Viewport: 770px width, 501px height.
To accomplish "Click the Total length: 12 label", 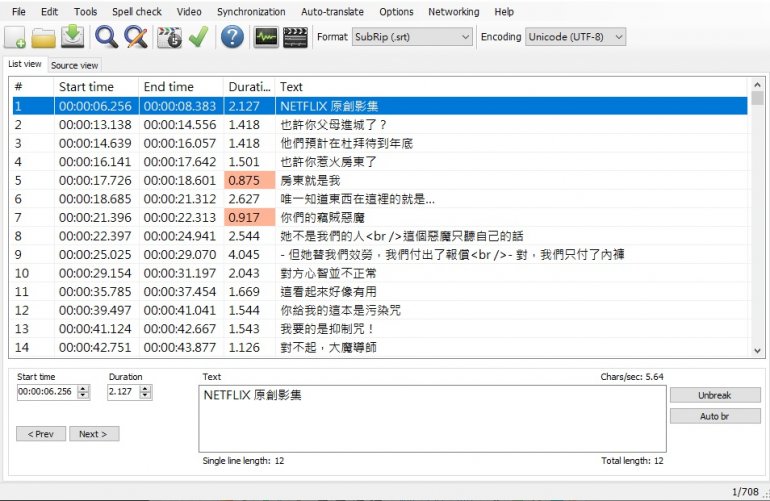I will coord(632,461).
